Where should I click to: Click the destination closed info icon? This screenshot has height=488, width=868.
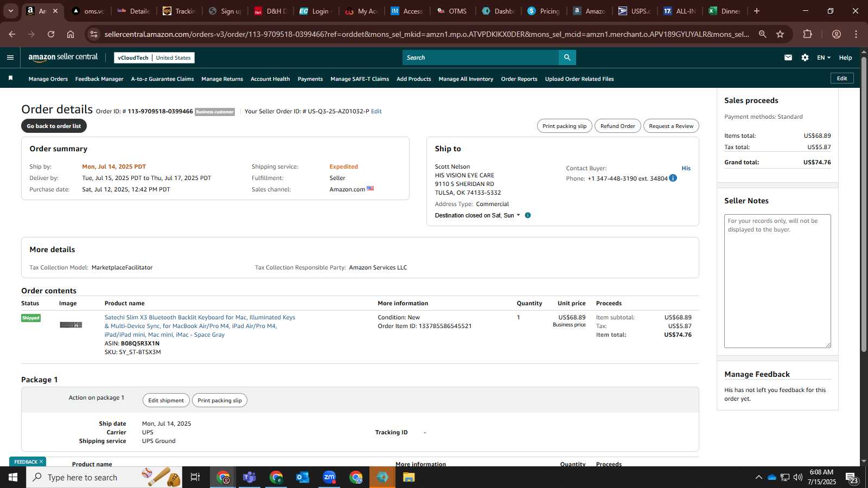[x=528, y=215]
